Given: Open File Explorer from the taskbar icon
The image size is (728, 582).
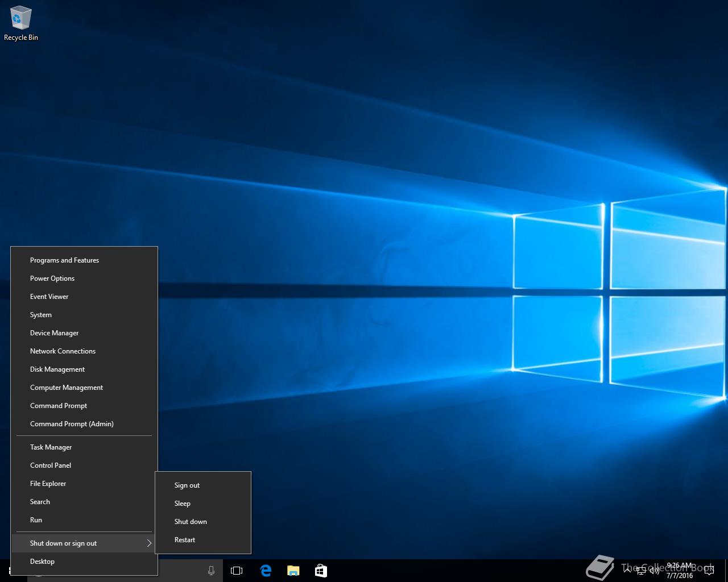Looking at the screenshot, I should tap(293, 571).
